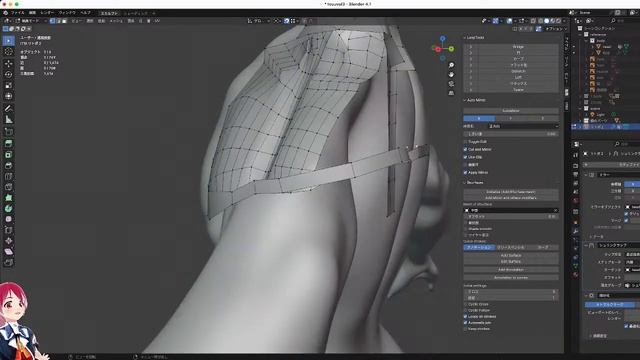Select the 3D Cursor tool

point(9,52)
